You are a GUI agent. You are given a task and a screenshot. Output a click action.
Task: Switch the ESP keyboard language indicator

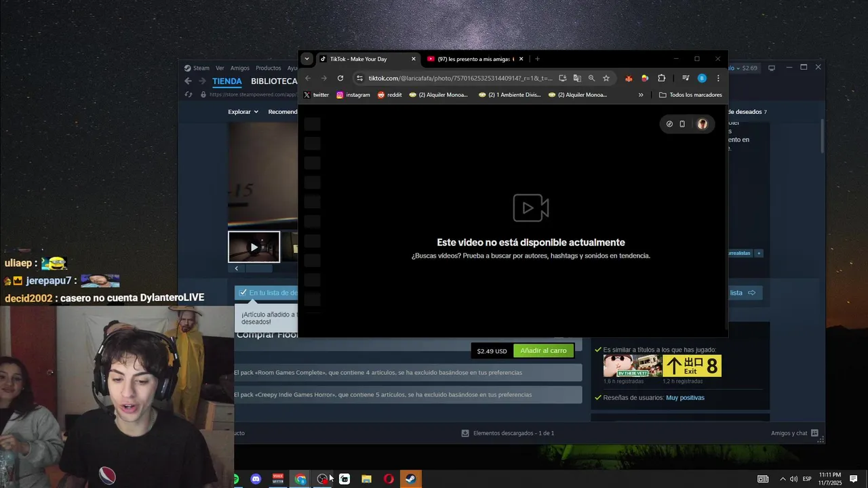(807, 479)
